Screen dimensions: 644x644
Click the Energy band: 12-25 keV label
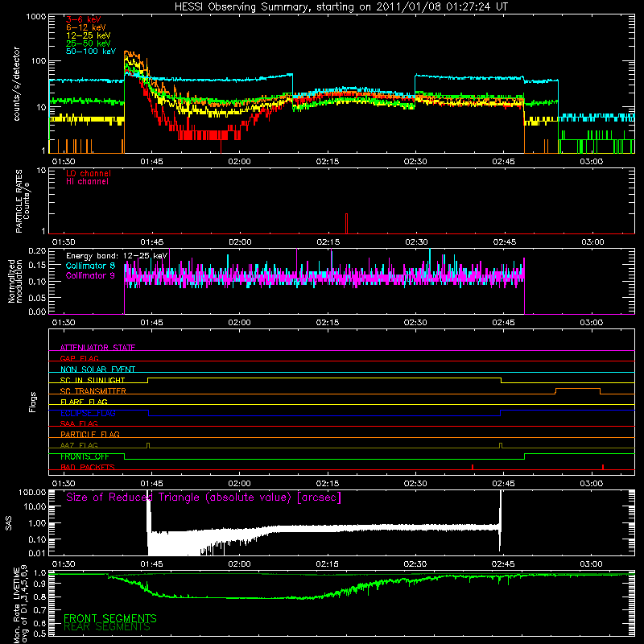pos(117,256)
